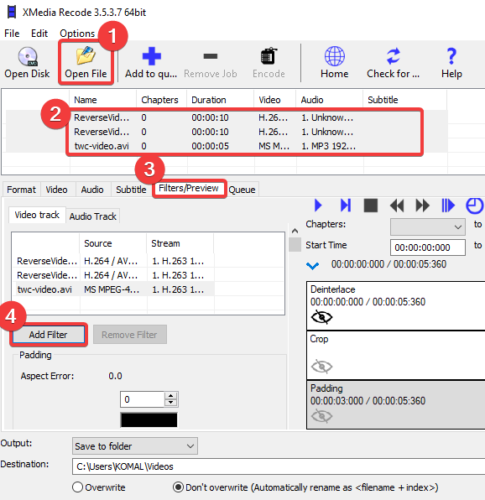Viewport: 485px width, 500px height.
Task: Click the blue plus Add to queue icon
Action: 152,56
